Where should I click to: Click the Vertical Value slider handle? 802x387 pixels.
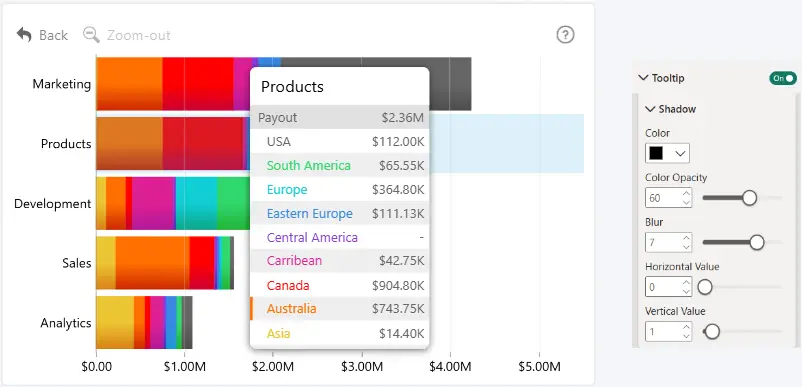tap(711, 332)
